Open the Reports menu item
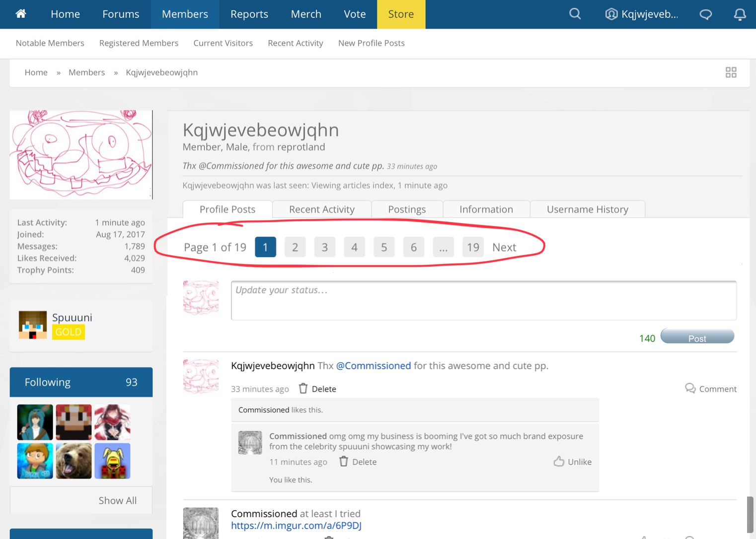This screenshot has width=756, height=539. pos(249,14)
